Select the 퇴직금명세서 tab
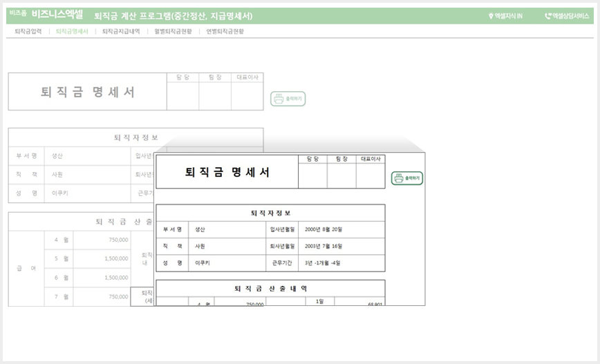The width and height of the screenshot is (600, 364). coord(72,31)
